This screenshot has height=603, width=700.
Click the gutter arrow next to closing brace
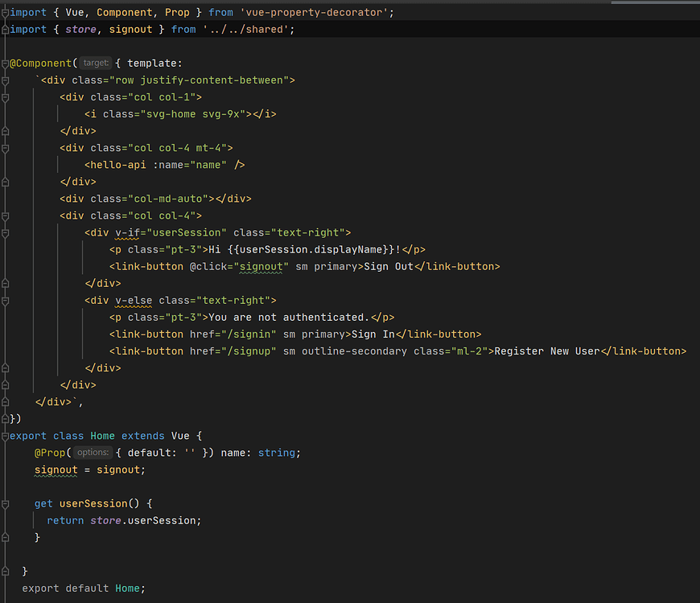(5, 571)
